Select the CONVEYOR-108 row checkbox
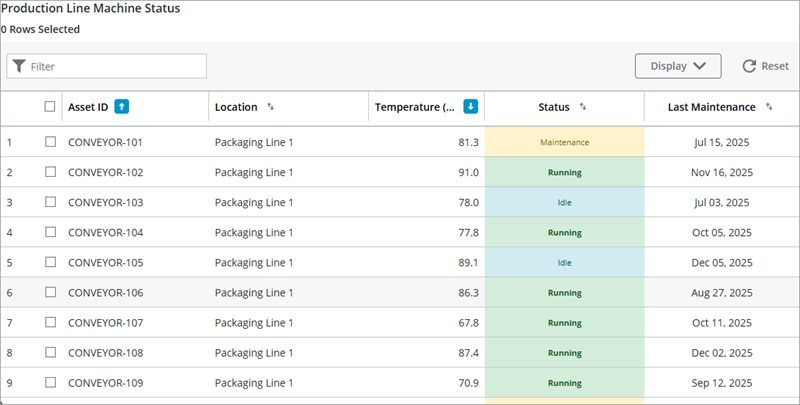 [x=50, y=352]
